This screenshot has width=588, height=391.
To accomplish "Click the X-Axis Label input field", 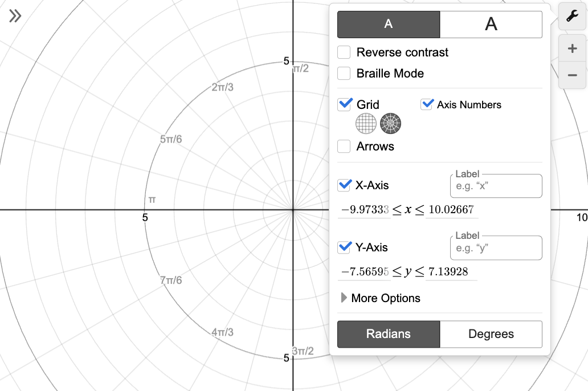I will (x=496, y=186).
